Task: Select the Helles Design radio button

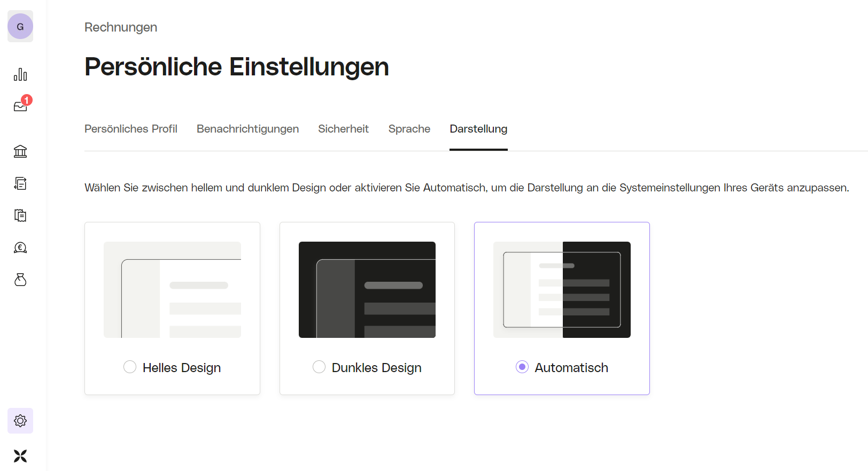Action: pos(130,367)
